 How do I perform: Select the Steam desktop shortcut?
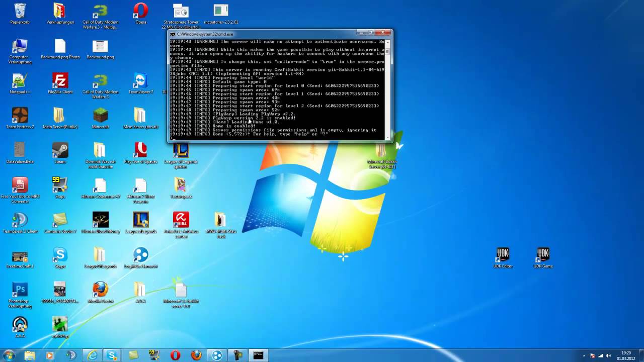point(60,153)
